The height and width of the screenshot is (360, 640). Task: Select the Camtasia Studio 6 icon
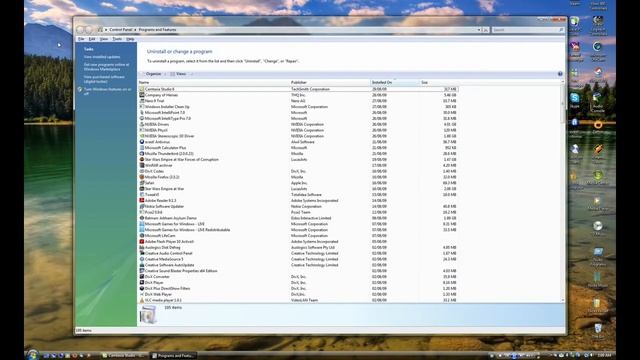tap(142, 89)
